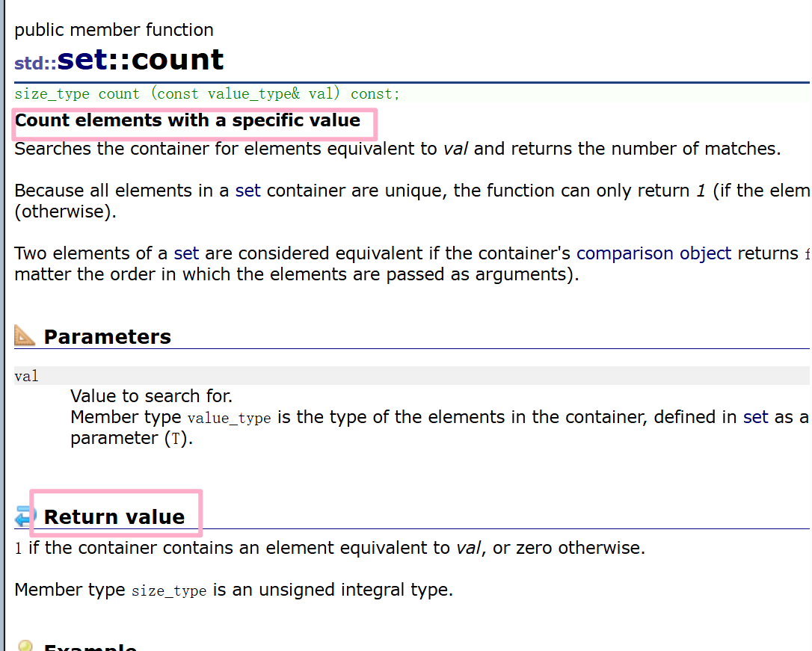Image resolution: width=812 pixels, height=651 pixels.
Task: Open the set link in page title
Action: point(82,60)
